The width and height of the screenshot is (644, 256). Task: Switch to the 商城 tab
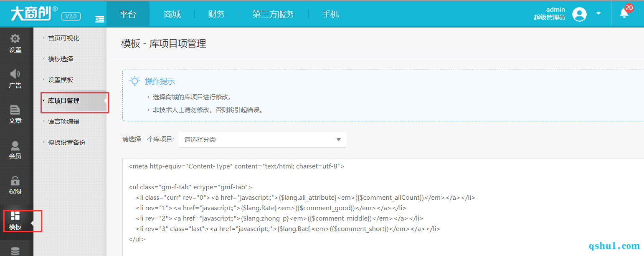172,14
